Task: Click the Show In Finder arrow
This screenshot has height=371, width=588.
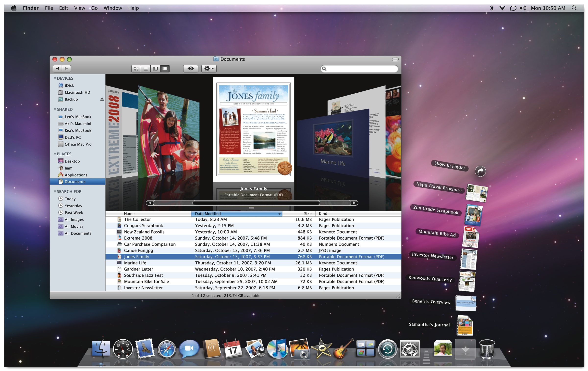Action: pos(480,171)
